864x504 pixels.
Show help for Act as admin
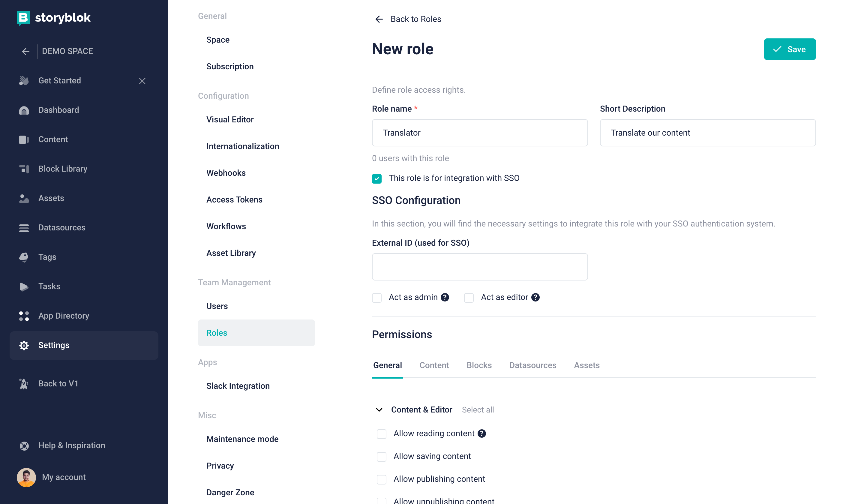(x=445, y=297)
